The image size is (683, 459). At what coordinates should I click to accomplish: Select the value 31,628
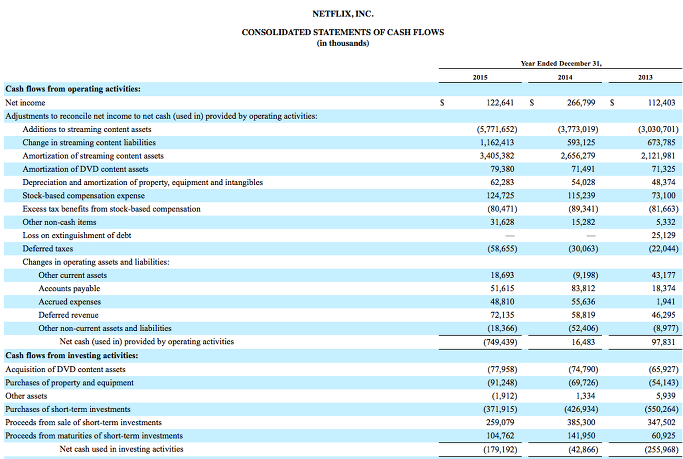tap(502, 222)
